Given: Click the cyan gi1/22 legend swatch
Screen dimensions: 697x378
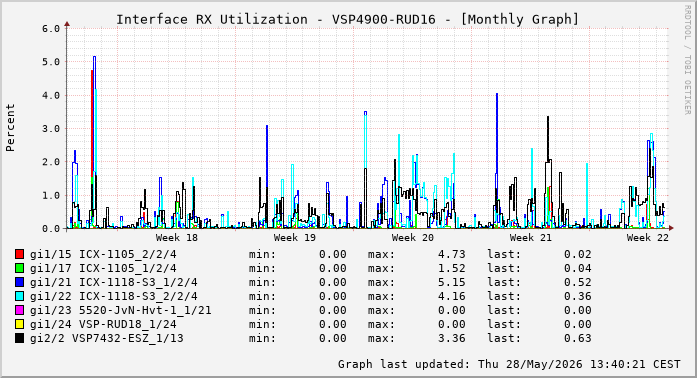Looking at the screenshot, I should [20, 296].
